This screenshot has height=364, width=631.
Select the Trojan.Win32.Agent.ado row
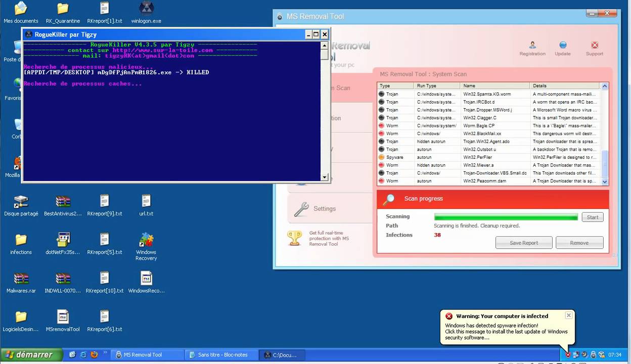488,142
